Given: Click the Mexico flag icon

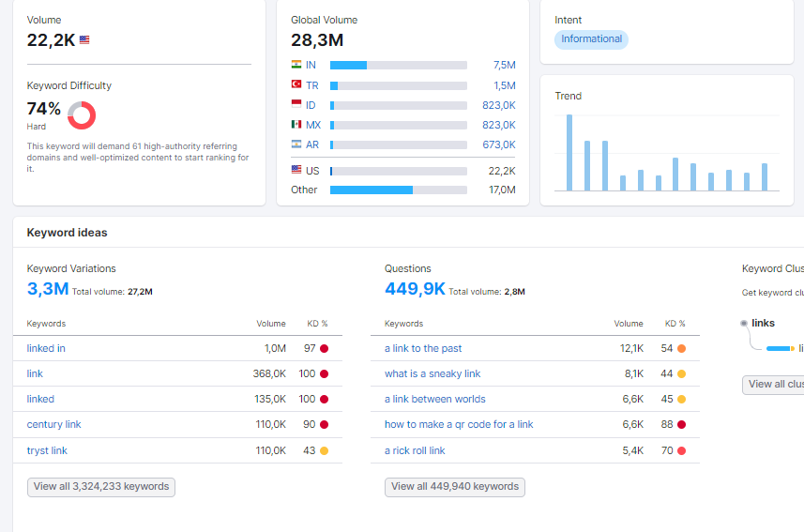Looking at the screenshot, I should pyautogui.click(x=296, y=124).
